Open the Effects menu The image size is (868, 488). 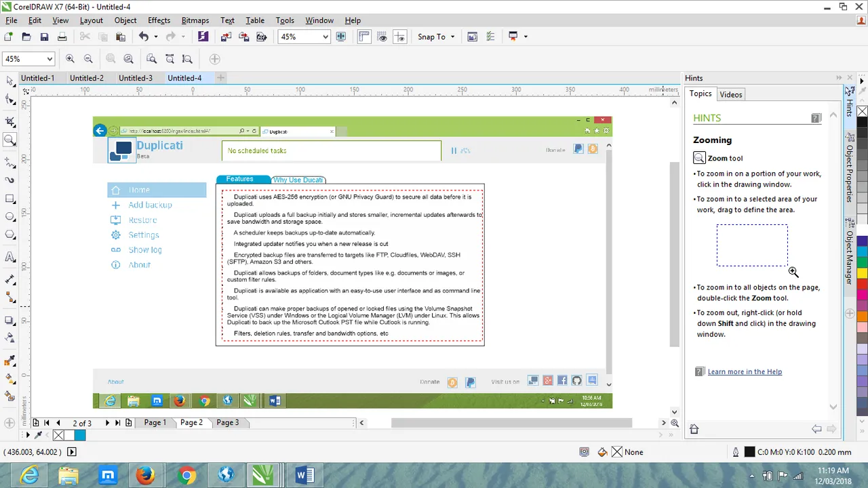tap(159, 20)
